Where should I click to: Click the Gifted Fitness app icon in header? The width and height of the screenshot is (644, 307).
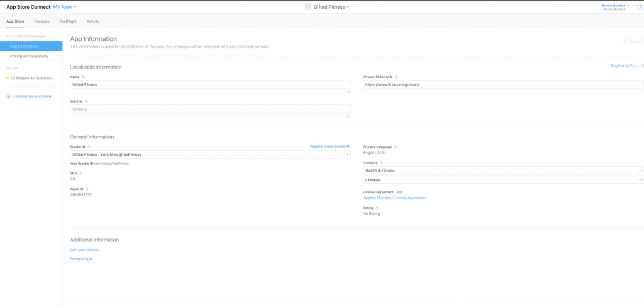tap(308, 7)
